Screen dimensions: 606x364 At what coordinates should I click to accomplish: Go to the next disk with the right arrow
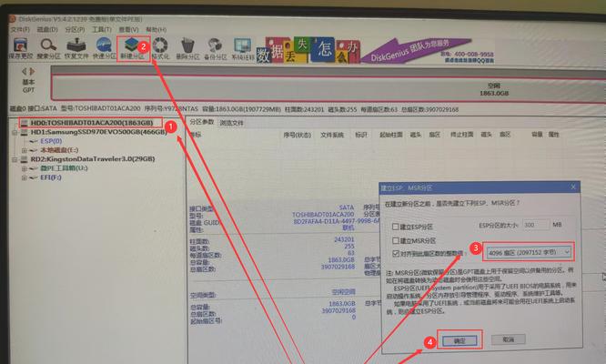point(33,72)
